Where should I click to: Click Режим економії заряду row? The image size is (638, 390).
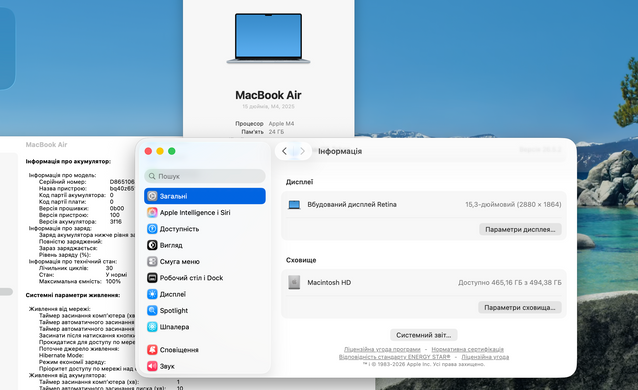tap(72, 362)
